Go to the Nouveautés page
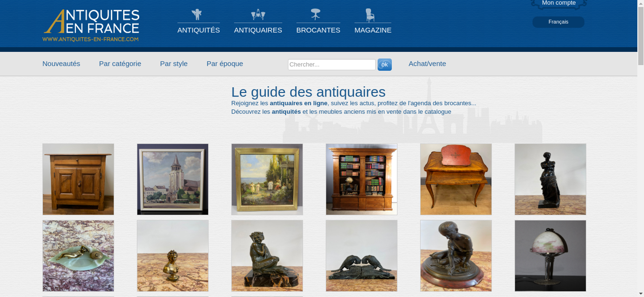This screenshot has width=644, height=297. tap(61, 64)
